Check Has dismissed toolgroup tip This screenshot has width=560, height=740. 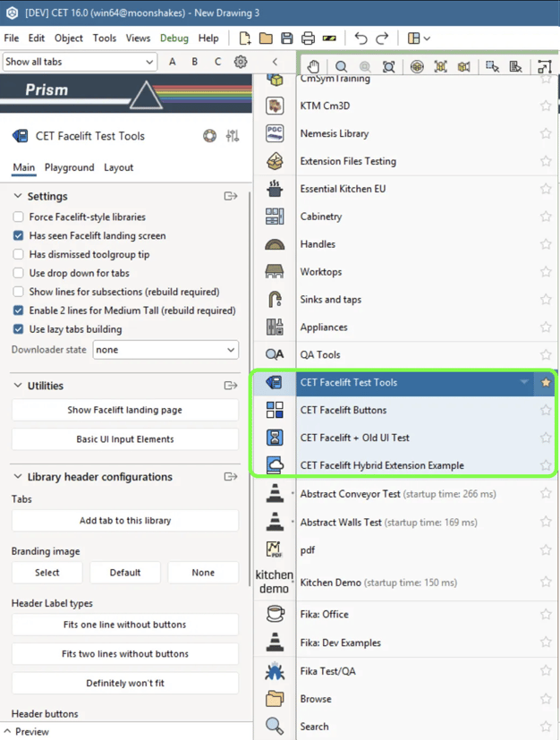[x=19, y=254]
